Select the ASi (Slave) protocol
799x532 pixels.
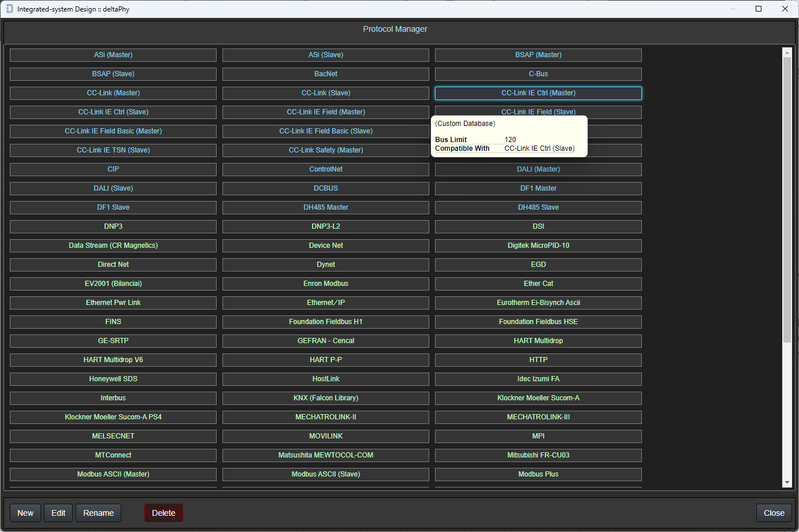325,55
